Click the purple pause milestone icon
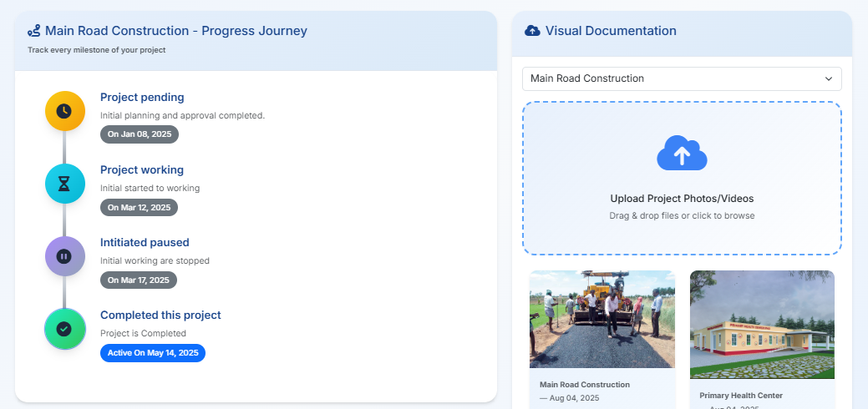Screen dimensions: 868x409 (65, 256)
